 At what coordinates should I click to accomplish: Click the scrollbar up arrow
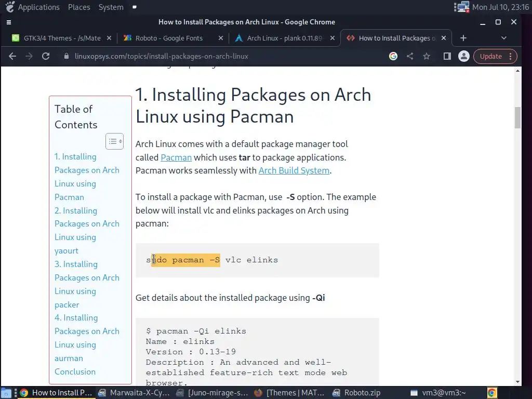tap(517, 71)
